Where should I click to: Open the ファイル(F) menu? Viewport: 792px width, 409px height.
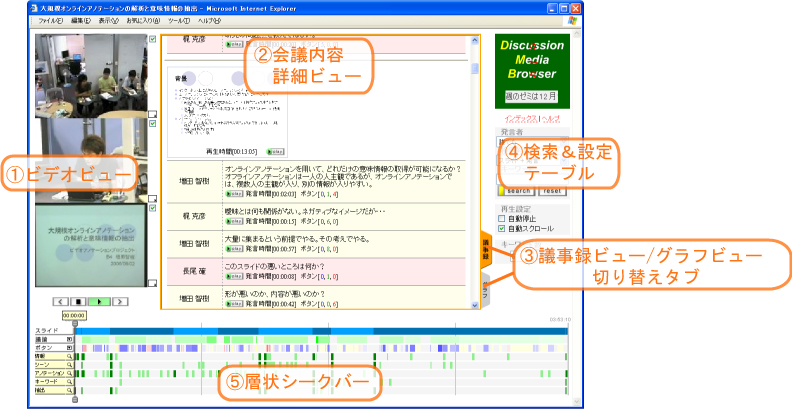click(x=51, y=21)
